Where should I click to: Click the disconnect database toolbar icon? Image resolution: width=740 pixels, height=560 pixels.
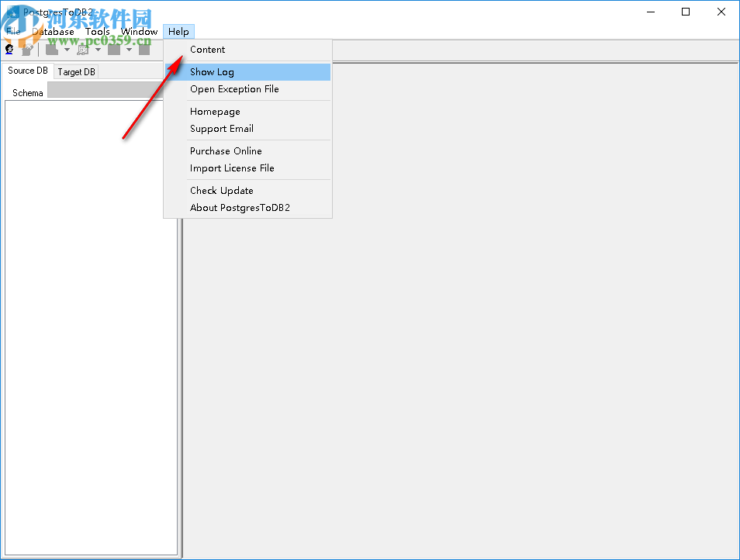[26, 49]
